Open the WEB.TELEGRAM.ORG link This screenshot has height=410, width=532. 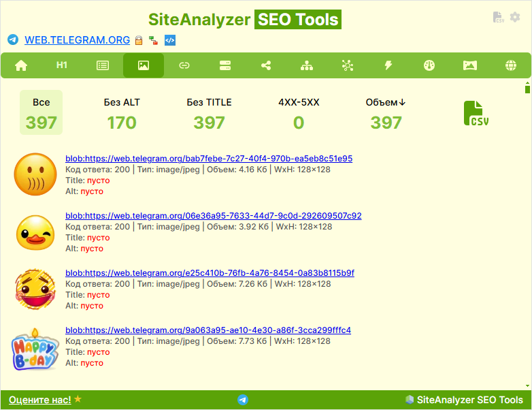tap(77, 40)
